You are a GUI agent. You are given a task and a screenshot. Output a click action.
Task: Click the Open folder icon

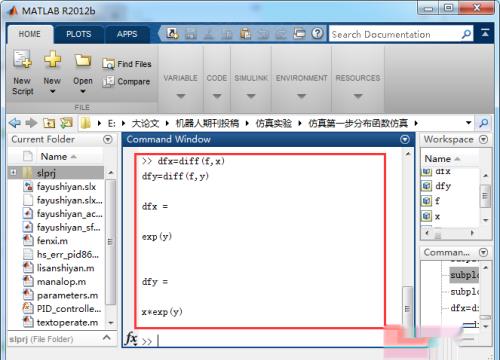pos(83,60)
